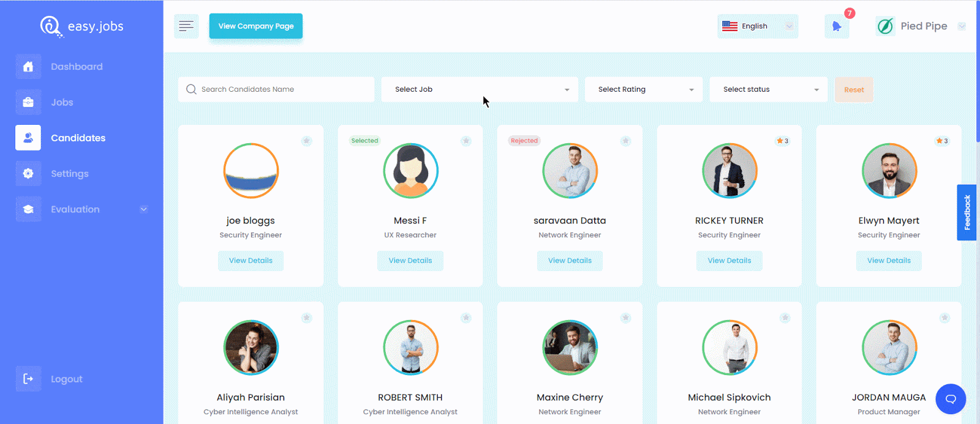Click the Candidates person icon
The height and width of the screenshot is (424, 980).
(x=28, y=138)
